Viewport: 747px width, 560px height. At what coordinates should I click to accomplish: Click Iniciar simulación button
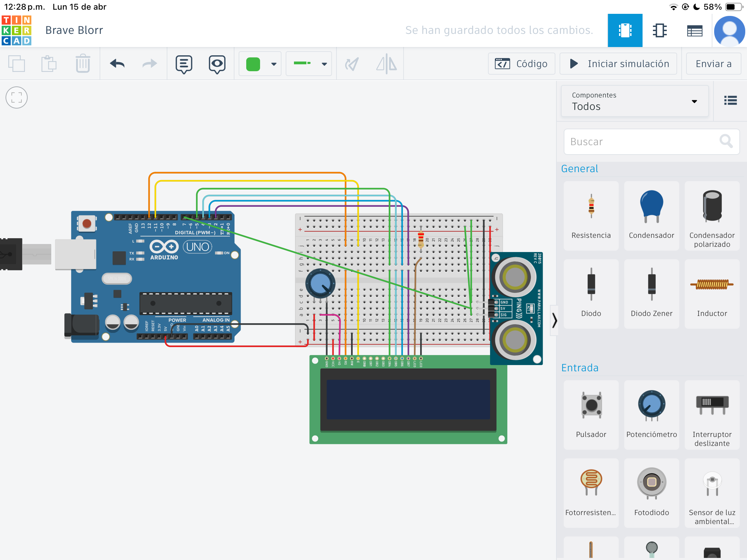[x=618, y=64]
